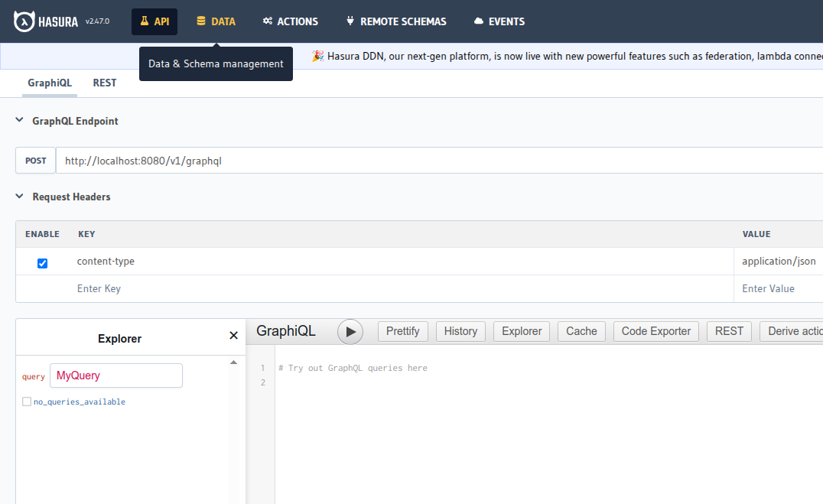Click the Enter Key header field
Viewport: 823px width, 504px height.
(401, 289)
